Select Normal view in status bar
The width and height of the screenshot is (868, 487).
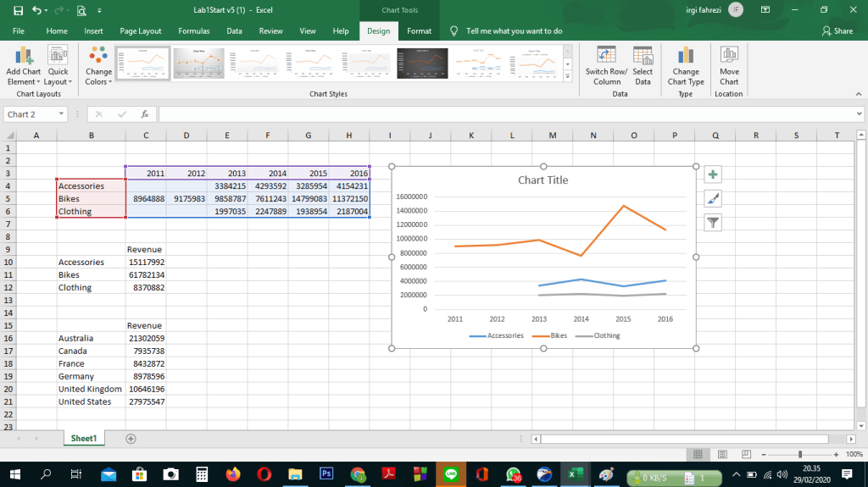[x=698, y=455]
